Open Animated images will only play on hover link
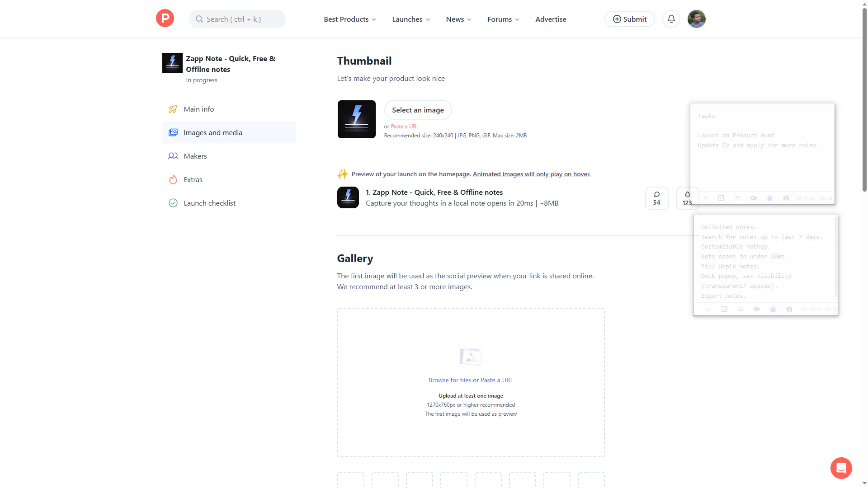 [532, 174]
